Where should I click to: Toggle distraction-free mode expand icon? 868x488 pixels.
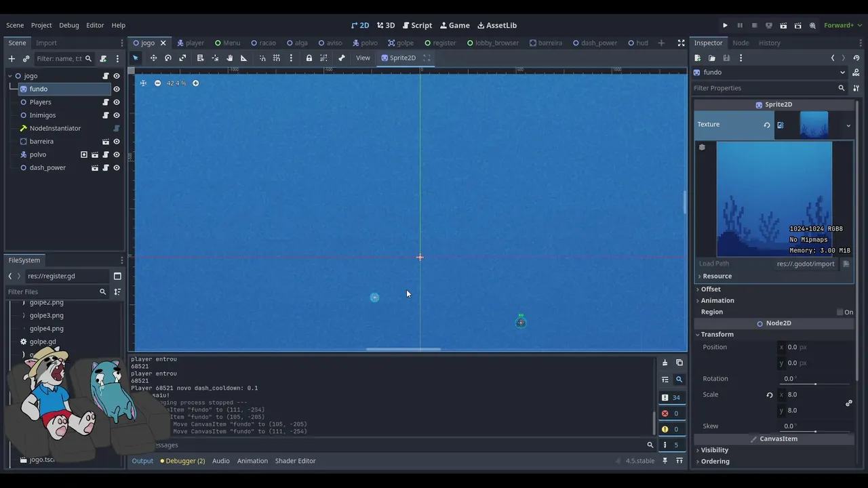coord(681,43)
